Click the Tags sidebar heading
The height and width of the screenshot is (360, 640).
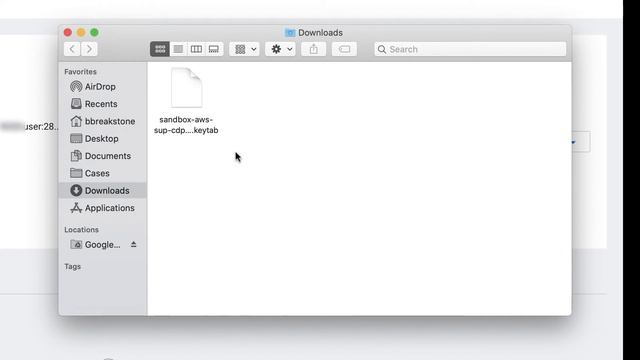(73, 267)
